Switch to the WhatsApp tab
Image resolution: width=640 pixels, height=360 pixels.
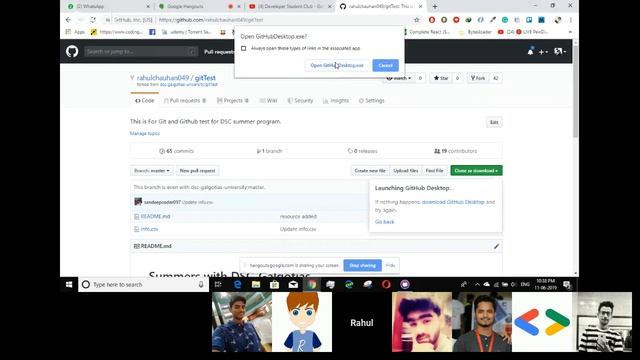click(107, 7)
